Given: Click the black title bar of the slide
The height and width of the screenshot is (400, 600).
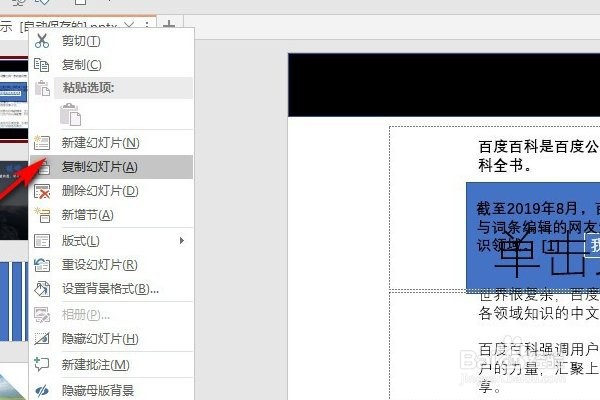Looking at the screenshot, I should tap(444, 85).
